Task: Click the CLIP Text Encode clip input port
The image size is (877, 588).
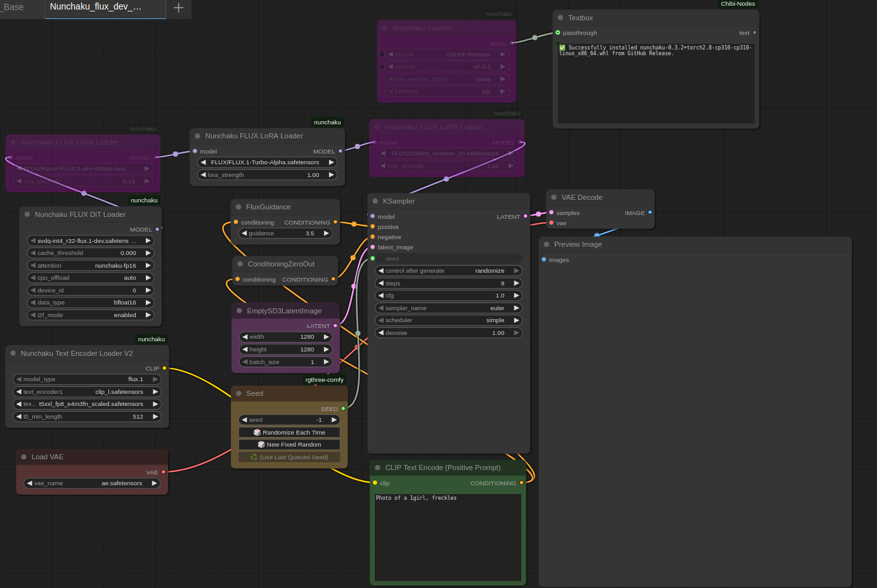Action: 375,483
